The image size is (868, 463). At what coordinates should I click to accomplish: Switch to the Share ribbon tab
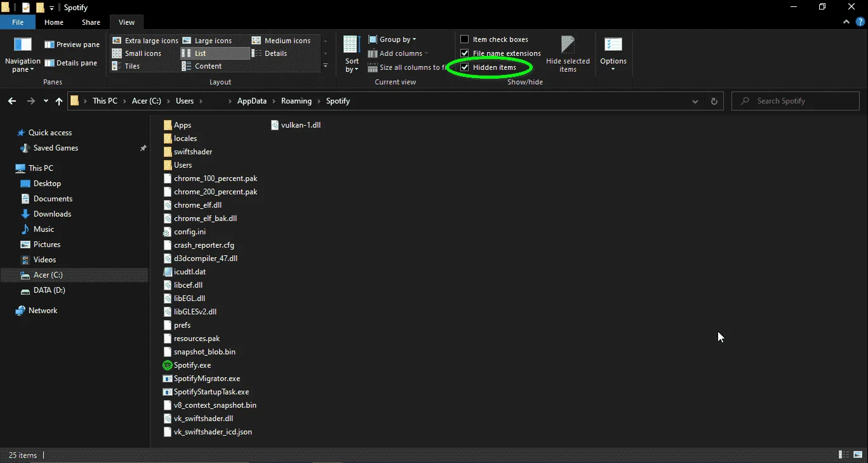click(91, 22)
